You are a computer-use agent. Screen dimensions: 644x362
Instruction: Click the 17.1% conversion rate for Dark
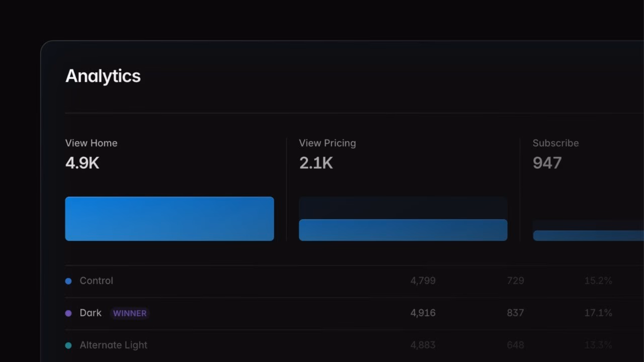(x=598, y=313)
